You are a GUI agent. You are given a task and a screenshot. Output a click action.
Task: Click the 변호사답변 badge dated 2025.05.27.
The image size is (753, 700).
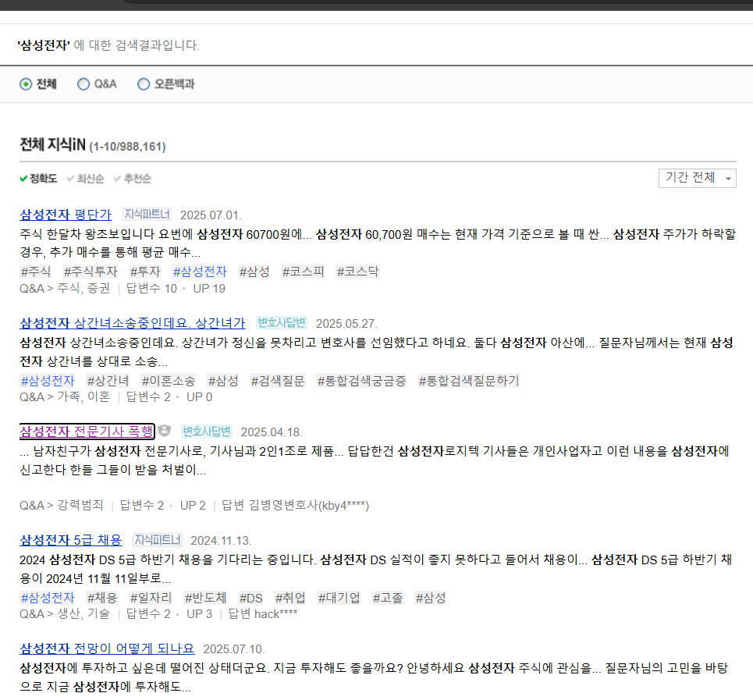click(282, 322)
